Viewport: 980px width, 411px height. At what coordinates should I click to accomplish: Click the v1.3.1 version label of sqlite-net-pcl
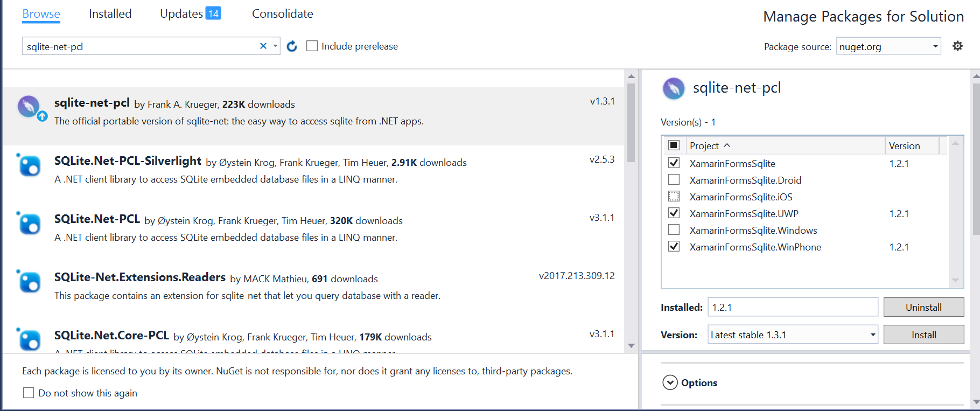tap(602, 101)
